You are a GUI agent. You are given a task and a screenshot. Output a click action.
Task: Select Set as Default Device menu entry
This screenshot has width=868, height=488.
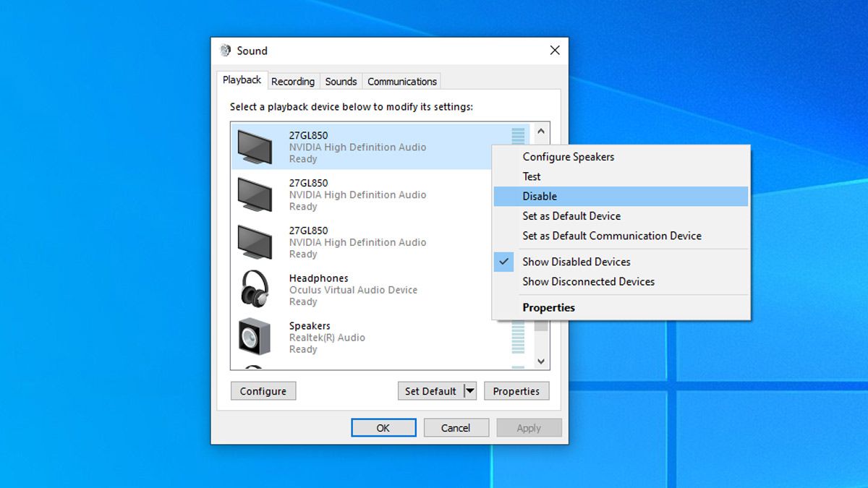tap(621, 216)
